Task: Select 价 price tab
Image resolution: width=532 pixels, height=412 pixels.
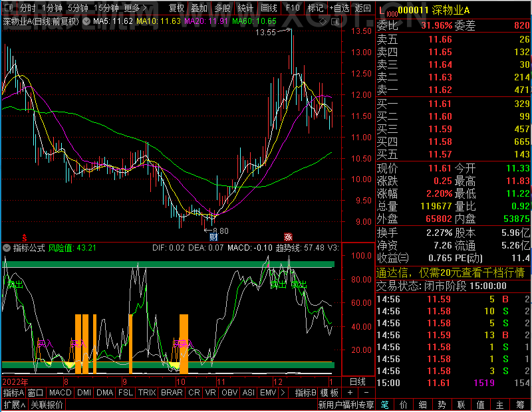Action: (x=404, y=405)
